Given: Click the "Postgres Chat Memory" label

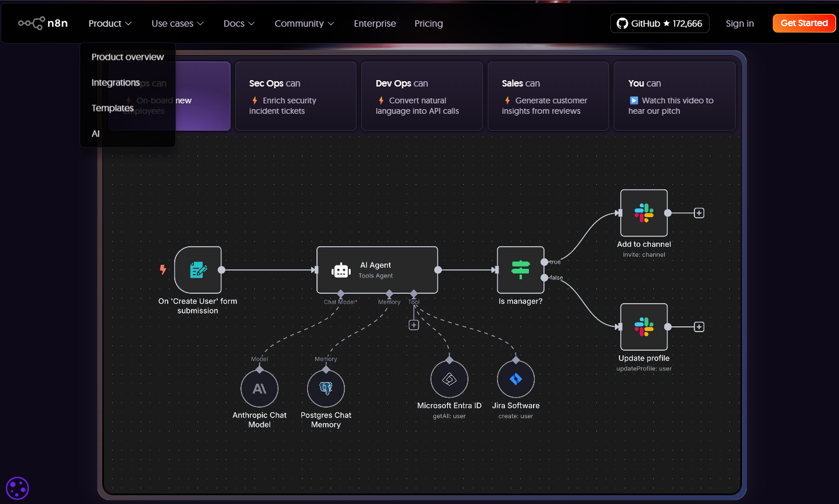Looking at the screenshot, I should (326, 420).
